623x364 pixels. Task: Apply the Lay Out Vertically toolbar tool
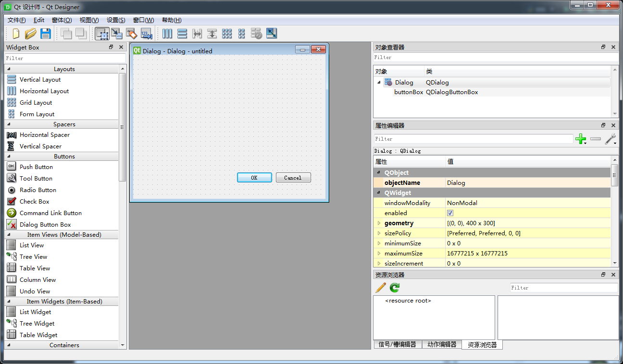tap(182, 34)
